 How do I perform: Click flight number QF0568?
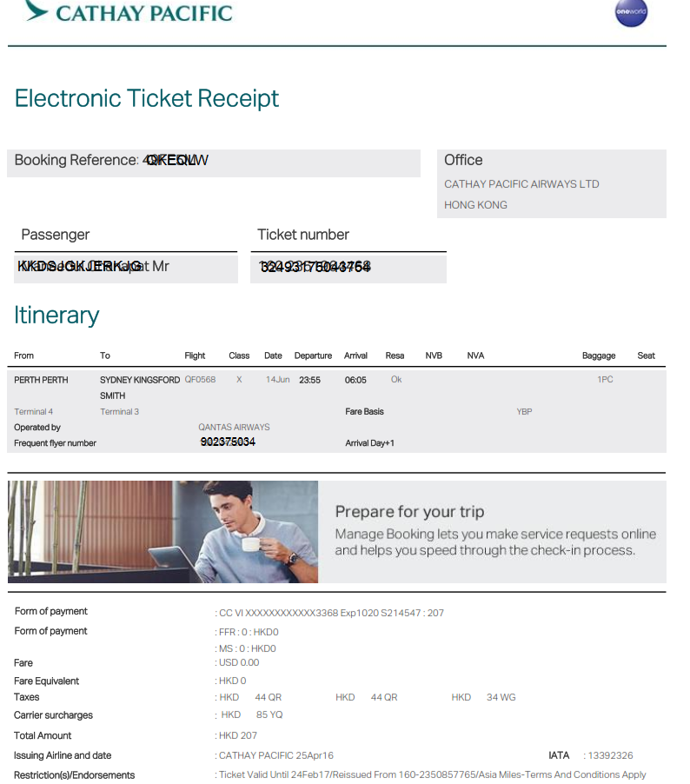[200, 380]
